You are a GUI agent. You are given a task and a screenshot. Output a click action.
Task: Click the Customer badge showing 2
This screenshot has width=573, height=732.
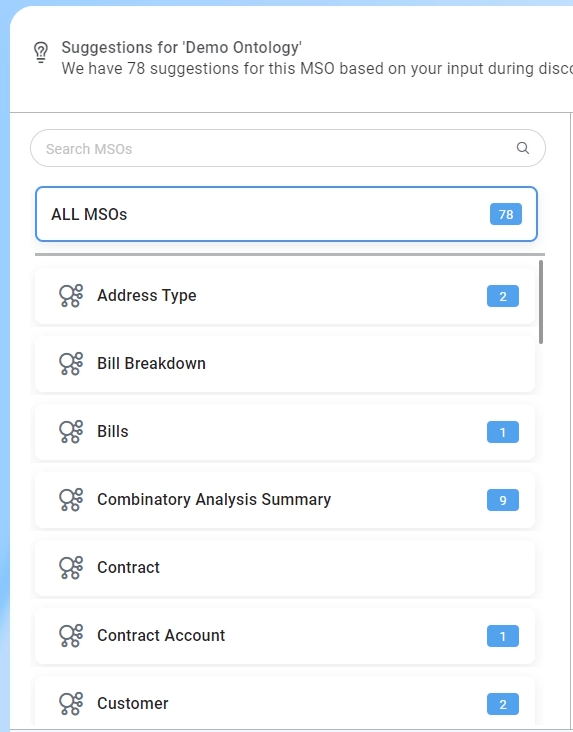tap(503, 704)
